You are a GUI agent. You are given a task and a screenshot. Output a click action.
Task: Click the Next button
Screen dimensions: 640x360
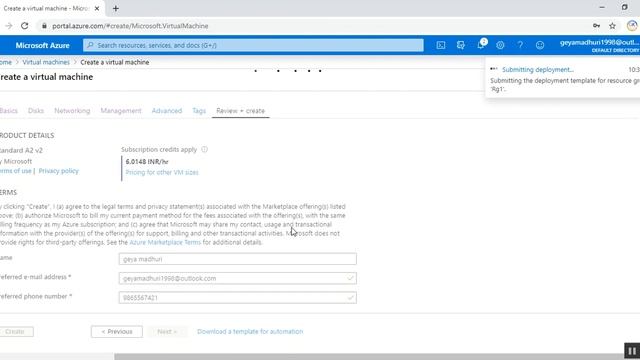click(167, 331)
